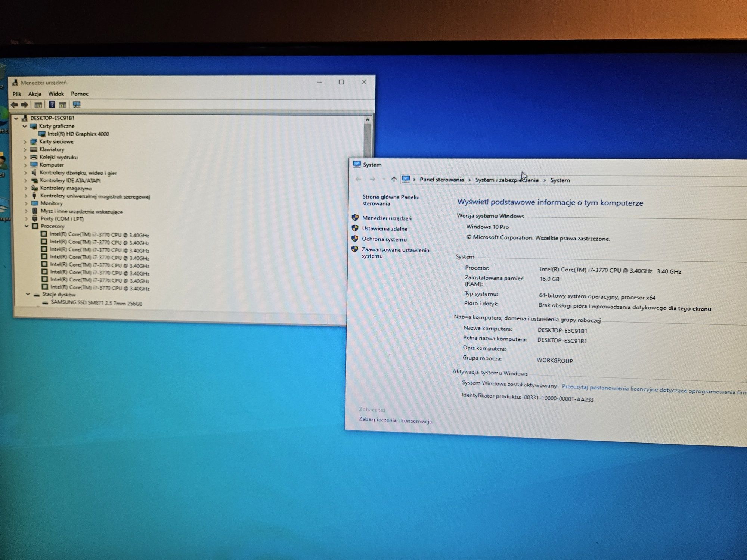Screen dimensions: 747x560
Task: Click the Przeczytaj postanowienia licencyjne link
Action: (654, 390)
